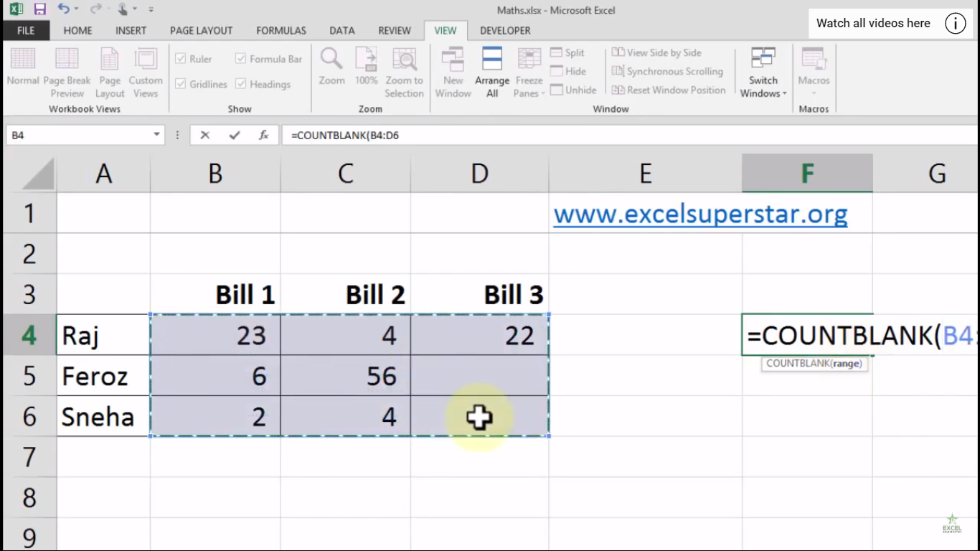980x551 pixels.
Task: Click Arrange All
Action: pyautogui.click(x=492, y=72)
